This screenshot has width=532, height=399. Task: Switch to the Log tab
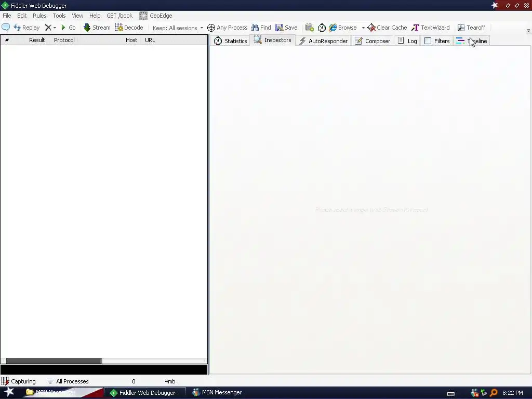coord(407,41)
